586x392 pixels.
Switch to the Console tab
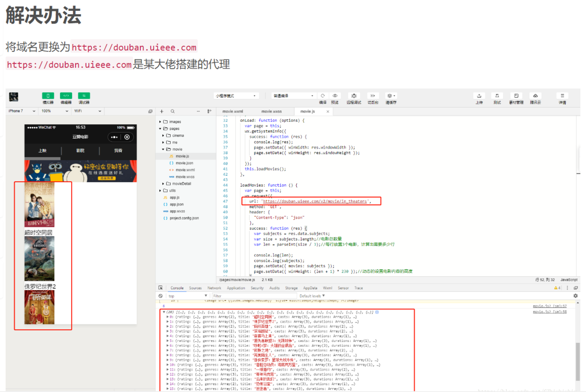coord(177,288)
